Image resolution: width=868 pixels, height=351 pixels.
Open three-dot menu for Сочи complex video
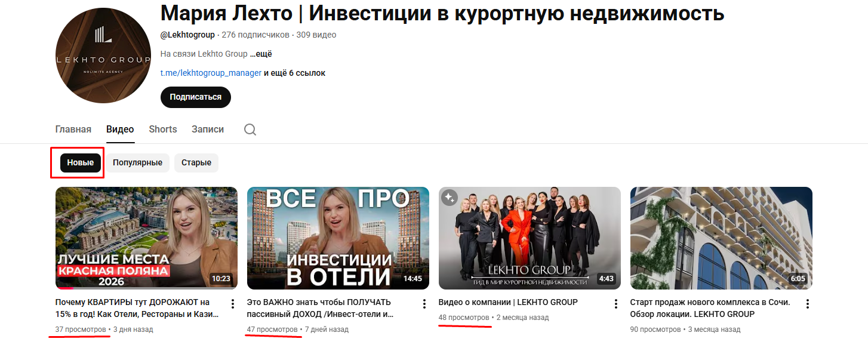pos(808,304)
